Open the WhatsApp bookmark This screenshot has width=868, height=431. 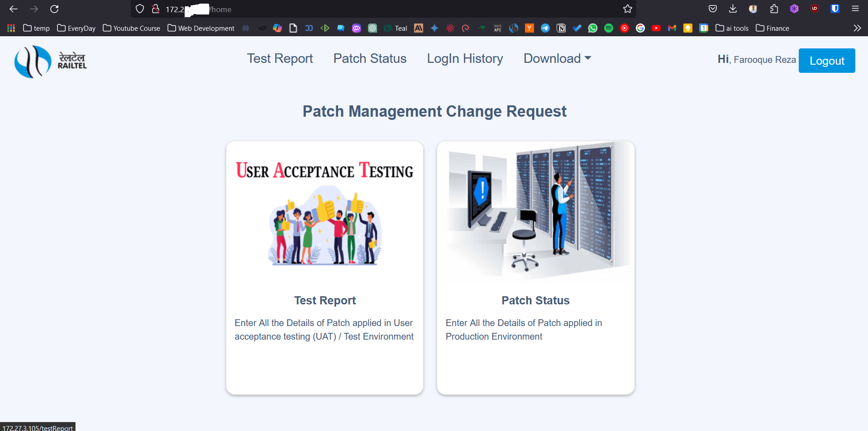[x=593, y=28]
